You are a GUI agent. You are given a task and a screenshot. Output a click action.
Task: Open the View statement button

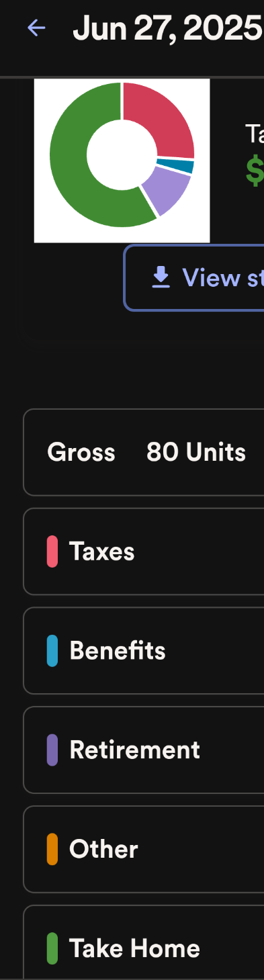point(194,277)
